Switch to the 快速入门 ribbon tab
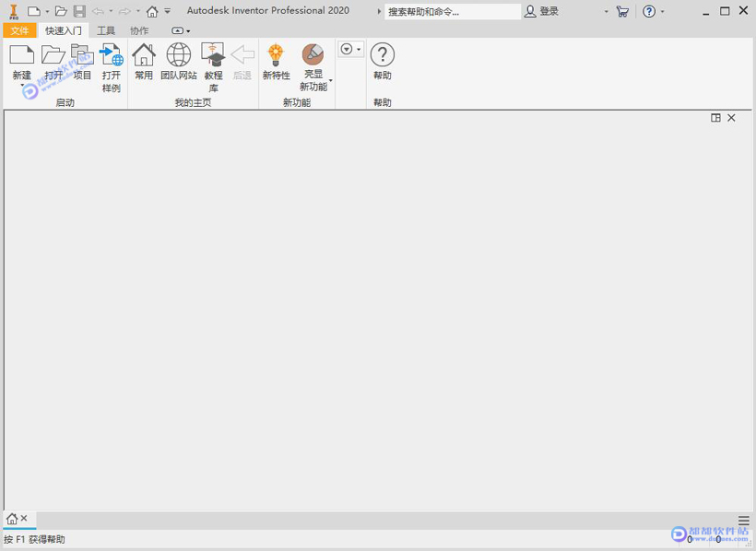Viewport: 756px width, 551px height. click(64, 30)
